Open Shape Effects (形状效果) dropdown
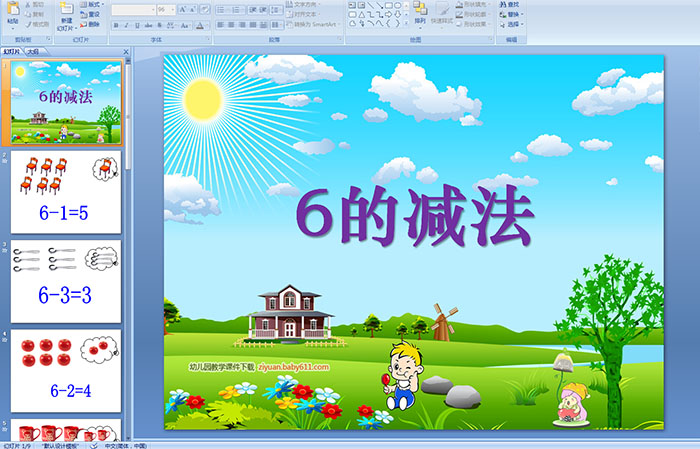Screen dimensions: 700x449 pos(473,24)
